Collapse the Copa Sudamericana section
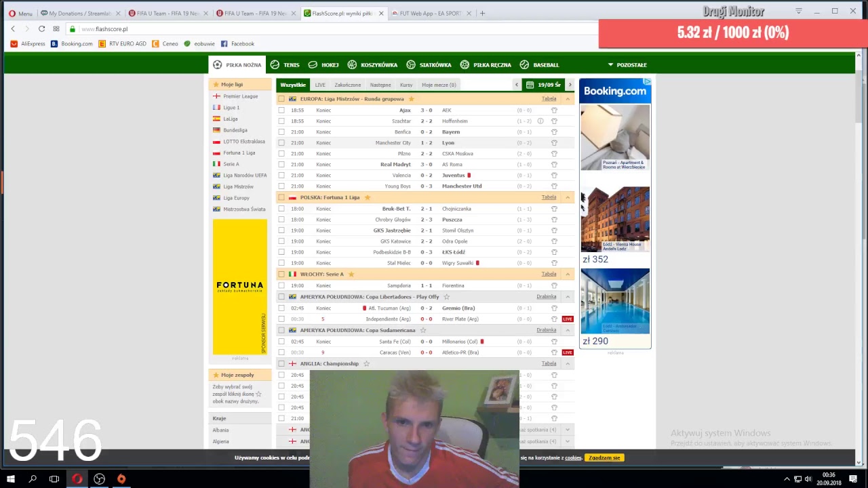 [x=568, y=330]
